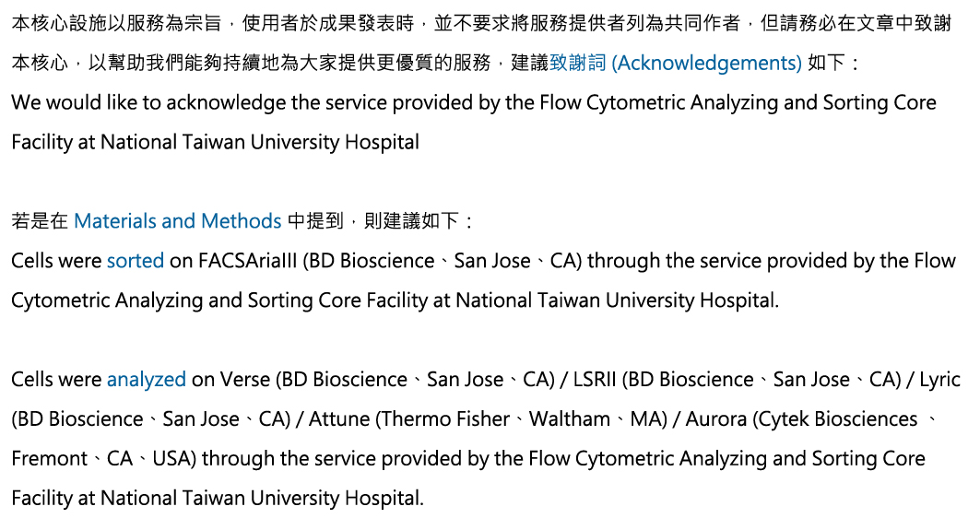Click the blue Materials and Methods text
The image size is (980, 530).
pyautogui.click(x=178, y=221)
